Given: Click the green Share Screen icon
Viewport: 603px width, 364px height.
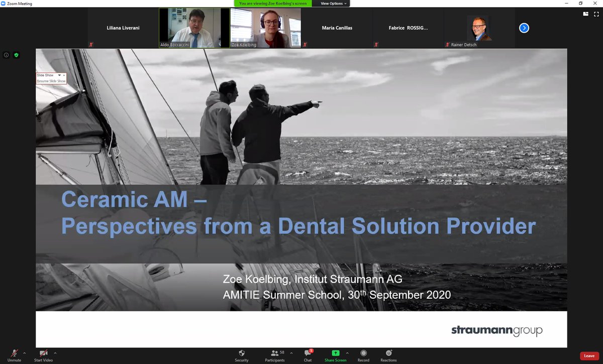Looking at the screenshot, I should coord(335,353).
